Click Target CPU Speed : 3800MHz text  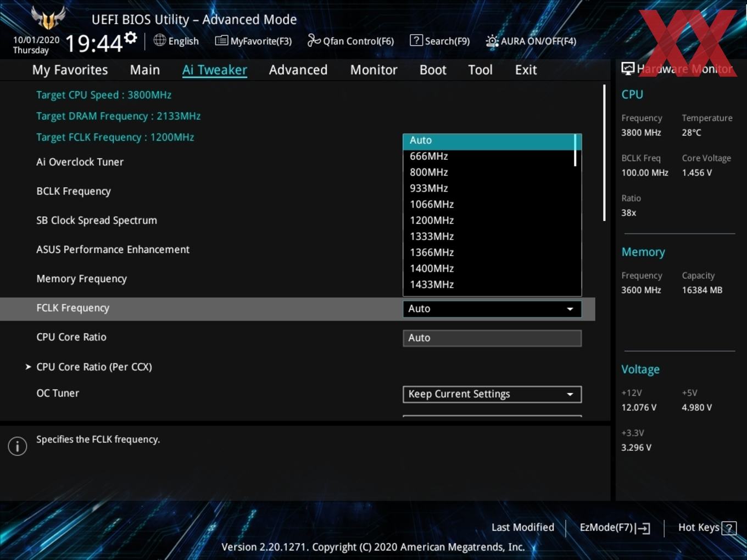(x=104, y=95)
